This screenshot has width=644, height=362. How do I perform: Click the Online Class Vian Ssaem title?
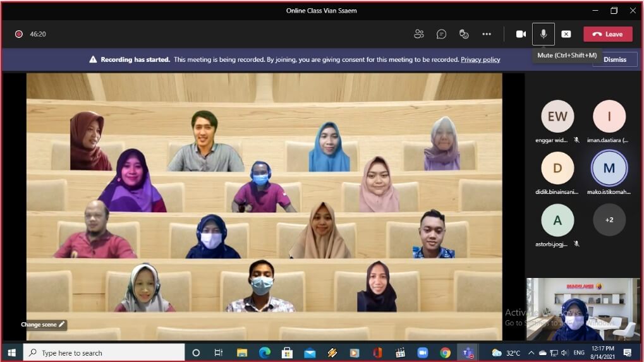[x=322, y=11]
